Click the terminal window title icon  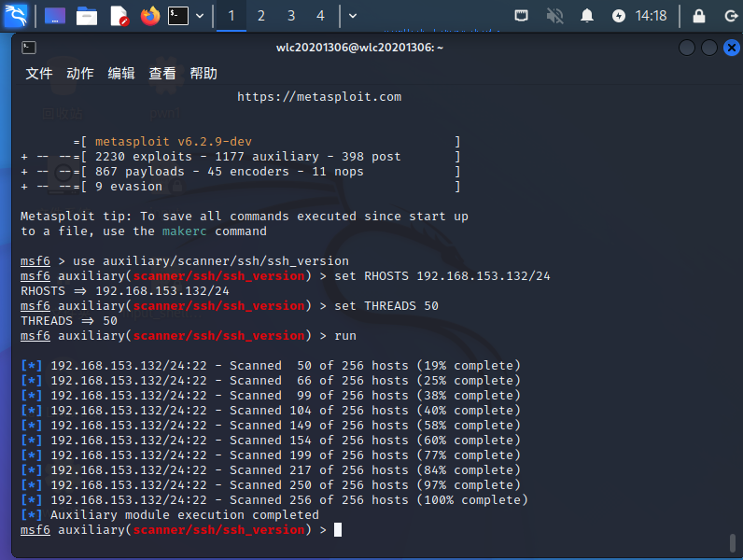point(29,48)
